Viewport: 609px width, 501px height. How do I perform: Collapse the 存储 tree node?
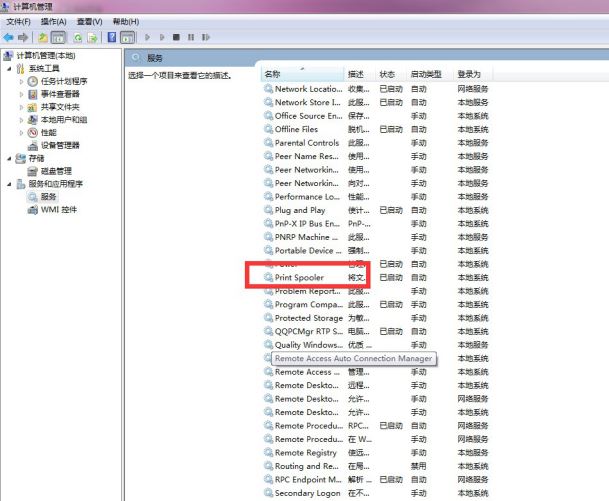(x=9, y=158)
